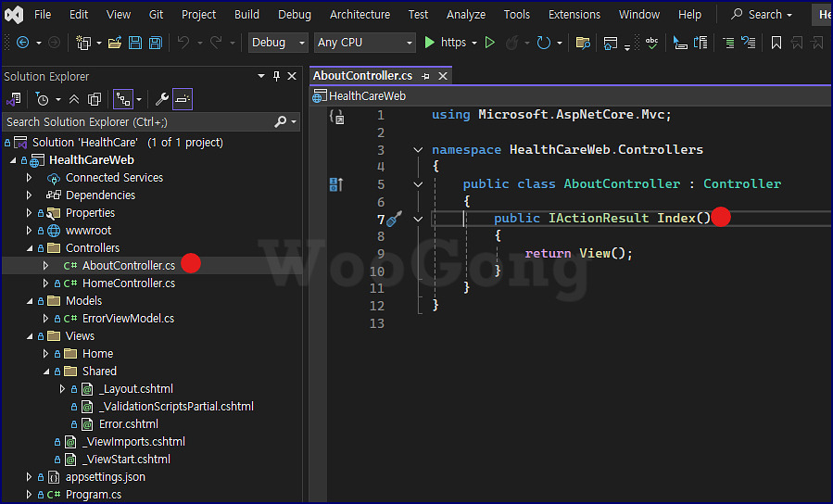Click the Open File folder icon

[x=115, y=43]
